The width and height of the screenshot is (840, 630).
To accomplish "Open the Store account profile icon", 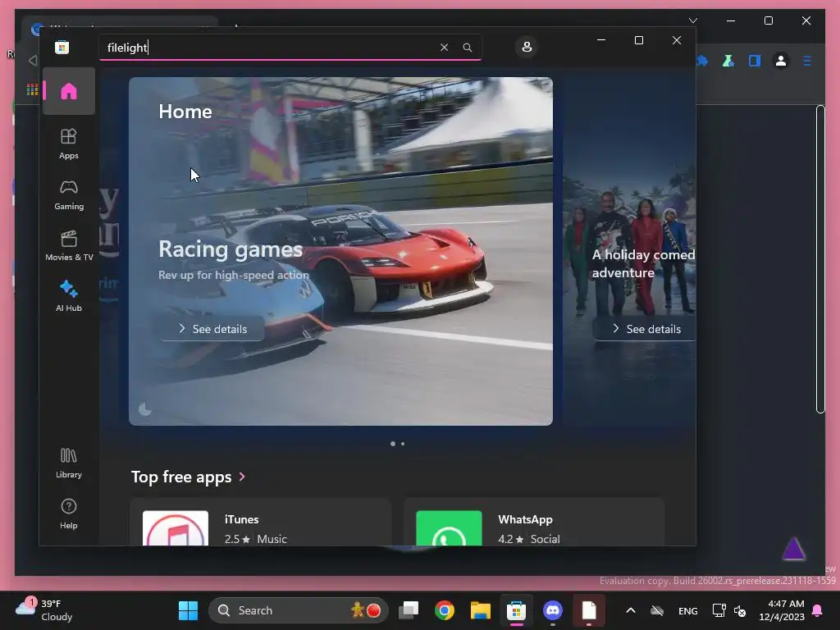I will tap(527, 47).
